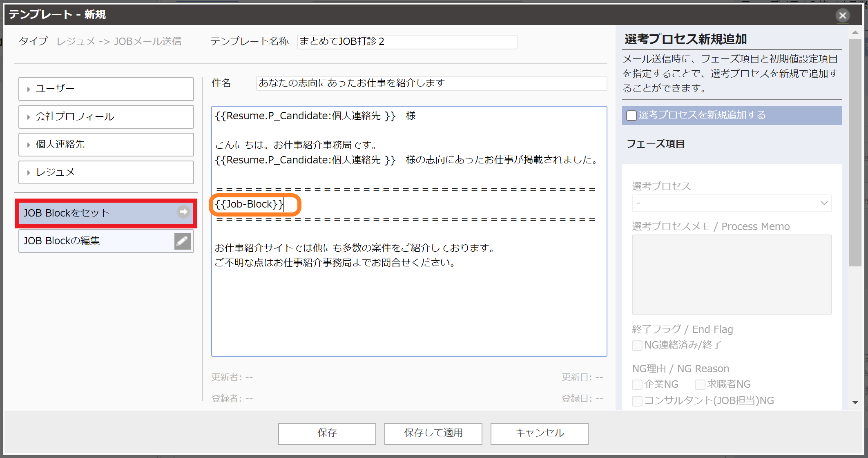Click the arrow icon on JOB Blockをセット

[183, 212]
